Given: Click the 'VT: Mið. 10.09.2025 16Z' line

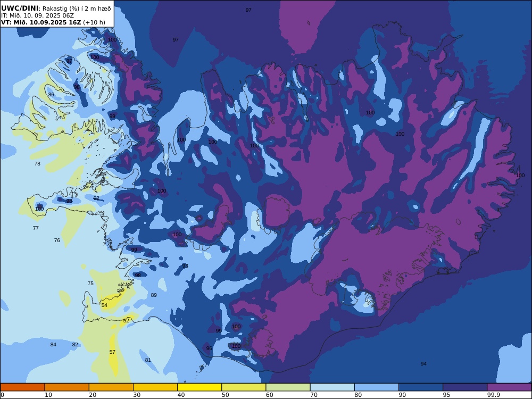Looking at the screenshot, I should tap(41, 22).
